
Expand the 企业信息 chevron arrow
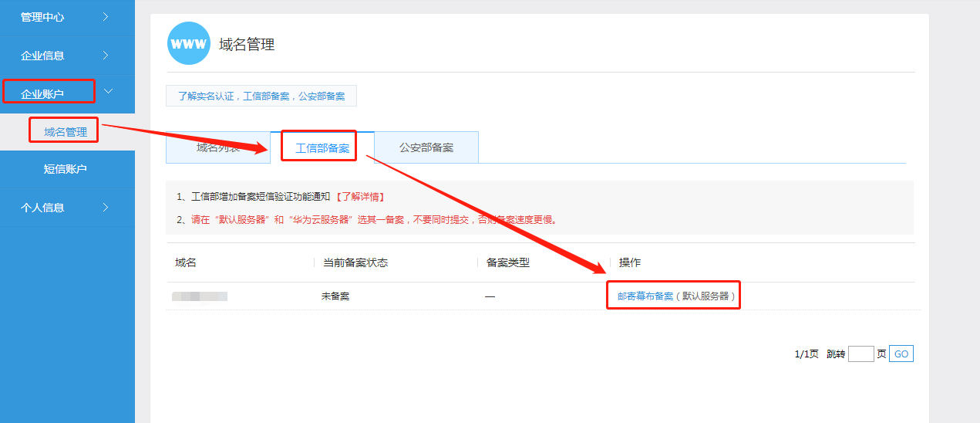point(106,56)
